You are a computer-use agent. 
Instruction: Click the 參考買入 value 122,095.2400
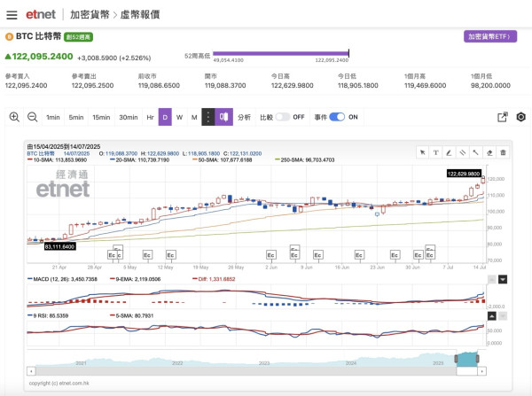tap(26, 85)
